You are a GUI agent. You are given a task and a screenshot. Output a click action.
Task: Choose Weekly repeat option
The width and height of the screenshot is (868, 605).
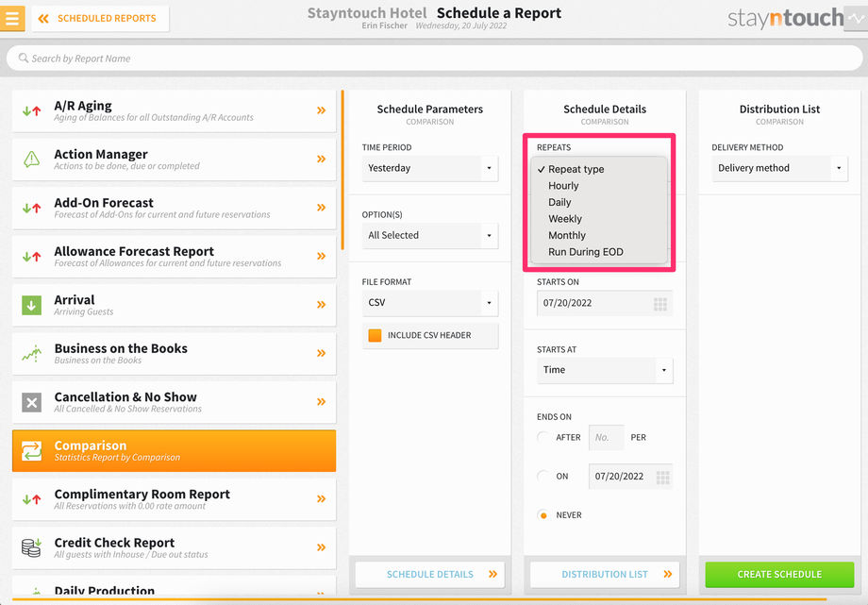(x=564, y=219)
